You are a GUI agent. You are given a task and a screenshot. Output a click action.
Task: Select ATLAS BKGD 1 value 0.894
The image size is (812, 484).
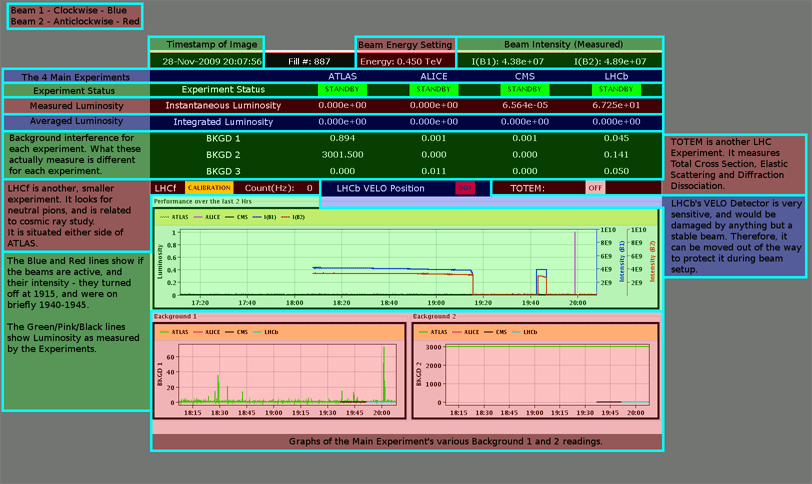pos(342,138)
